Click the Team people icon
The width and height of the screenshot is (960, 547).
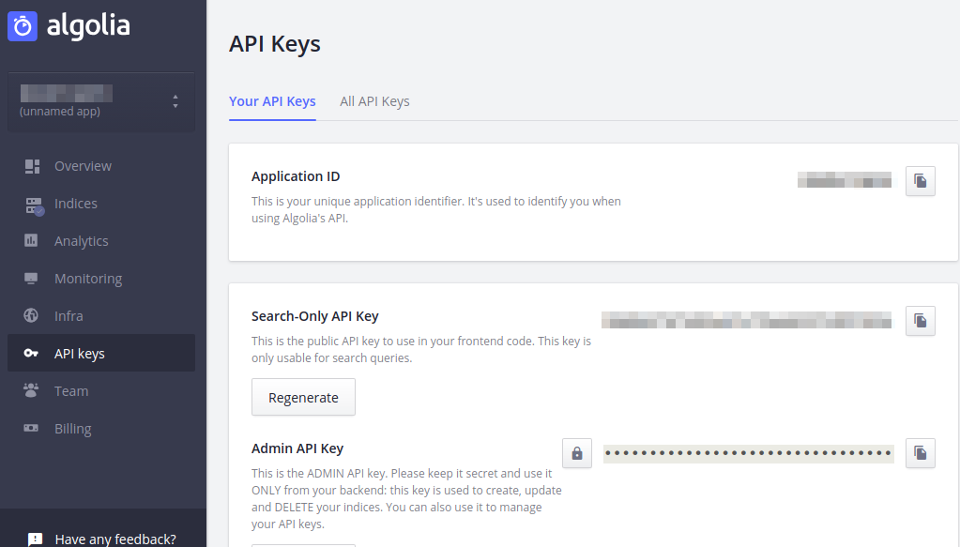point(31,390)
